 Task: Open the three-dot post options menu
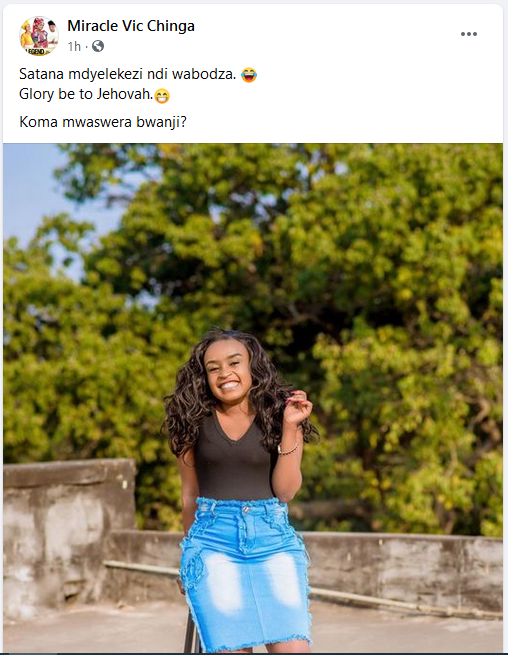pos(469,34)
